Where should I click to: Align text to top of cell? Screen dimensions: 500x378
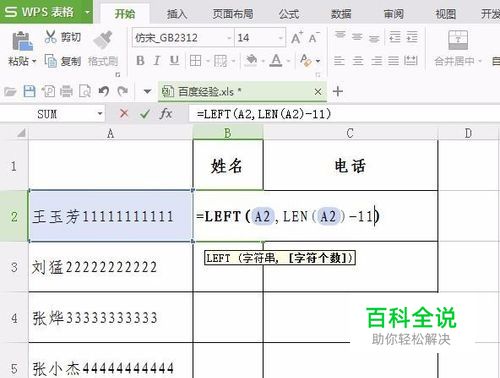coord(340,36)
